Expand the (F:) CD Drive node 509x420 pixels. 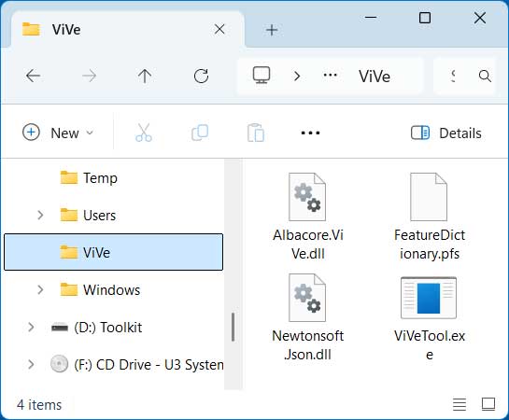coord(31,364)
